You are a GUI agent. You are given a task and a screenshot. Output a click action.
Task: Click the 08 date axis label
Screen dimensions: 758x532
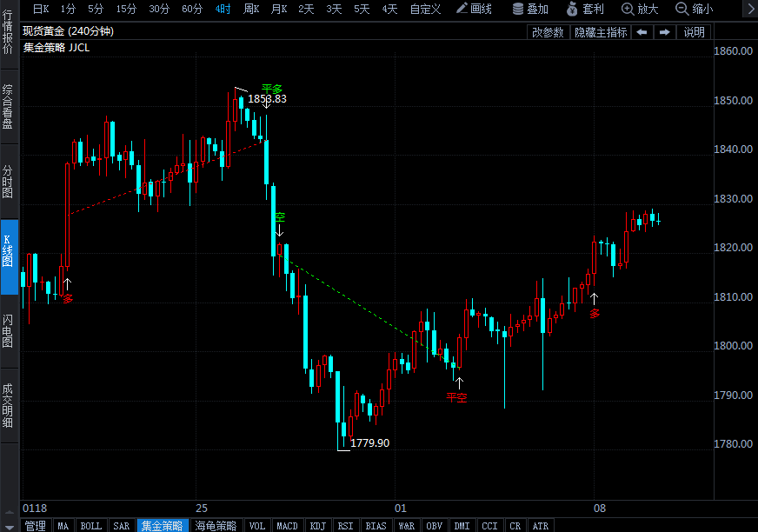(x=600, y=509)
